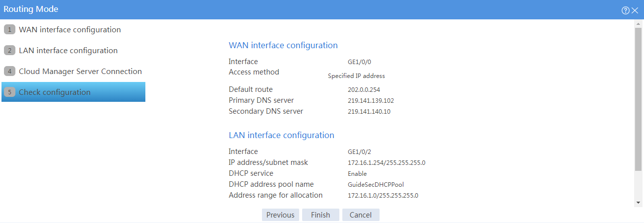Click the Cancel button

coord(361,215)
